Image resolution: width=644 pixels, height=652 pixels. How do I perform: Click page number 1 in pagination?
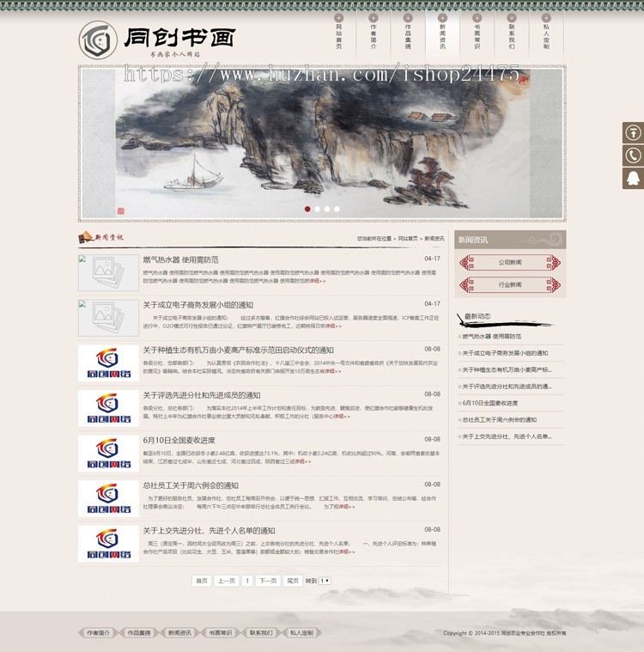tap(247, 581)
